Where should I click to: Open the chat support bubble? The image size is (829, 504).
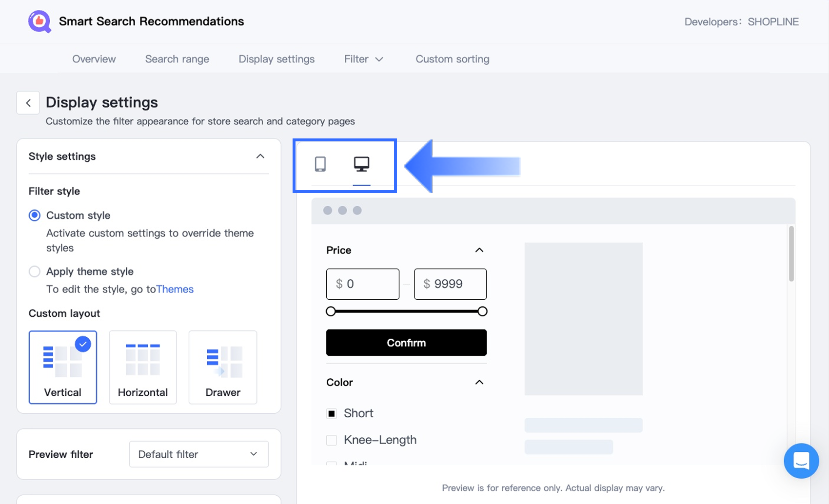pos(801,461)
